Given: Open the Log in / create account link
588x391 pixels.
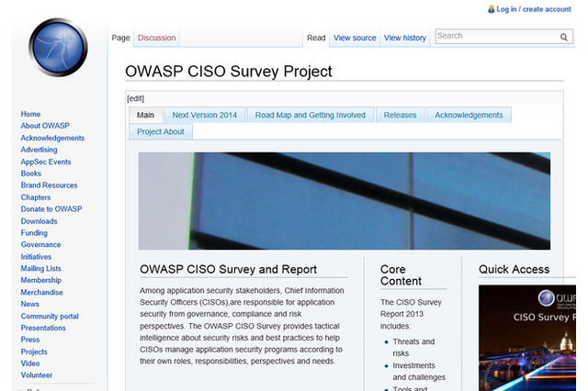Looking at the screenshot, I should [534, 9].
